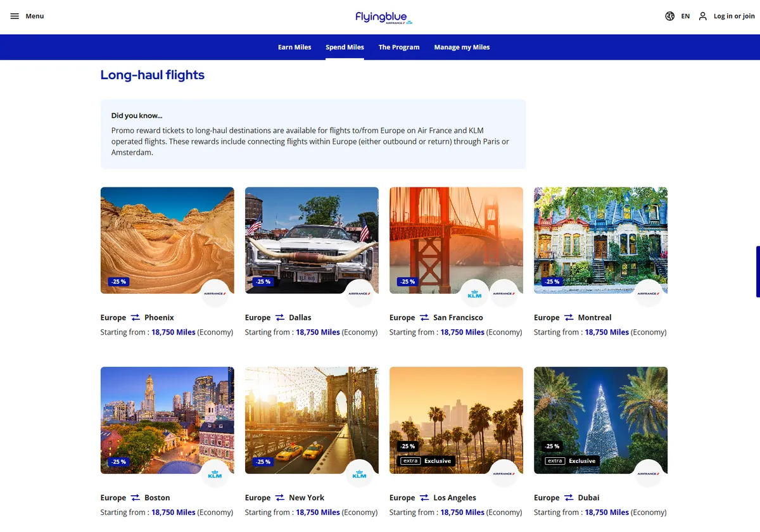Select the Manage my Miles tab
This screenshot has width=760, height=532.
(462, 47)
